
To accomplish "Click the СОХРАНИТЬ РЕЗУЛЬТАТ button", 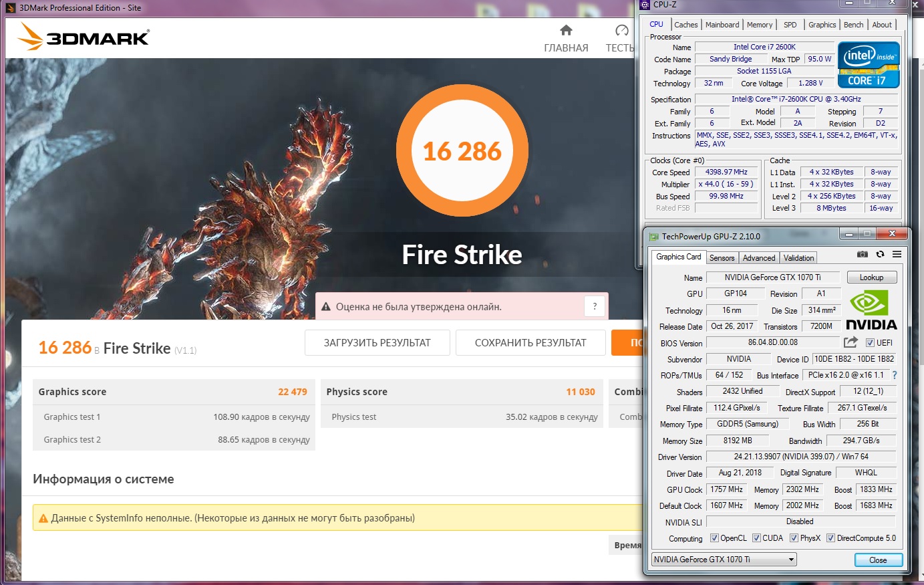I will 530,343.
